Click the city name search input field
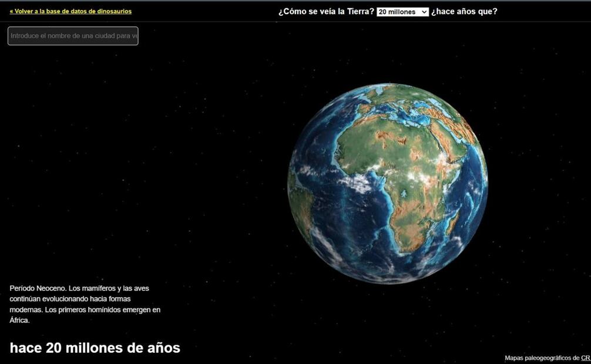 (72, 36)
